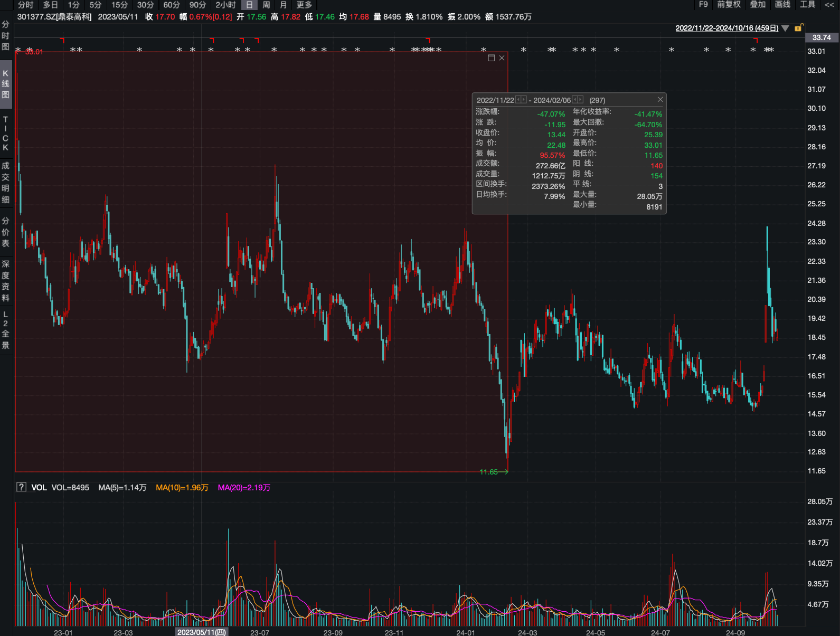Expand the 更多 periods menu
The height and width of the screenshot is (636, 840).
click(x=304, y=5)
